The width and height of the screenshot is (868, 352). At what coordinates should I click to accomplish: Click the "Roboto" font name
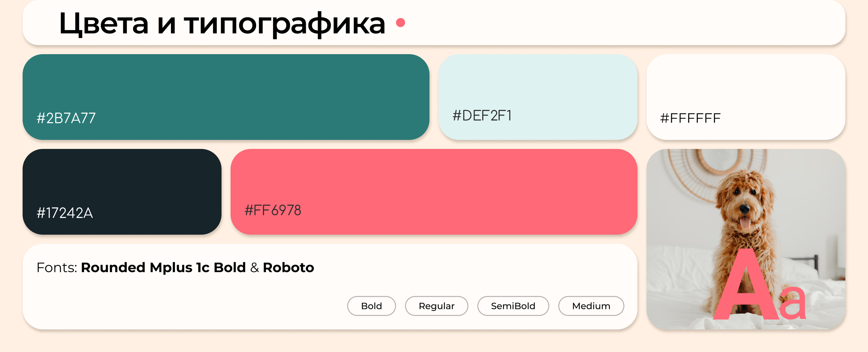click(x=288, y=268)
